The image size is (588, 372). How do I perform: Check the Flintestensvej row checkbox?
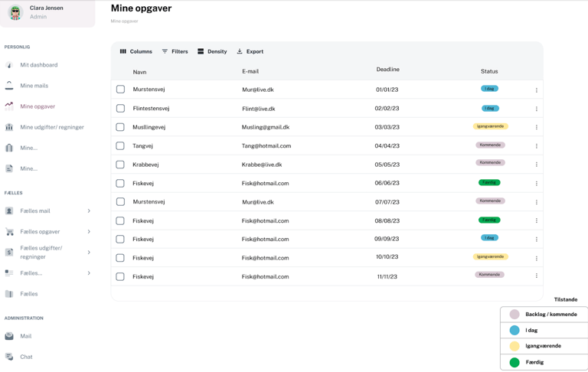click(x=120, y=109)
